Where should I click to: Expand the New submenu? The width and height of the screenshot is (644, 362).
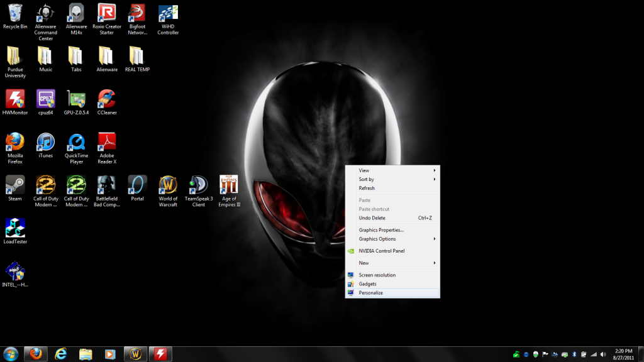[x=392, y=263]
